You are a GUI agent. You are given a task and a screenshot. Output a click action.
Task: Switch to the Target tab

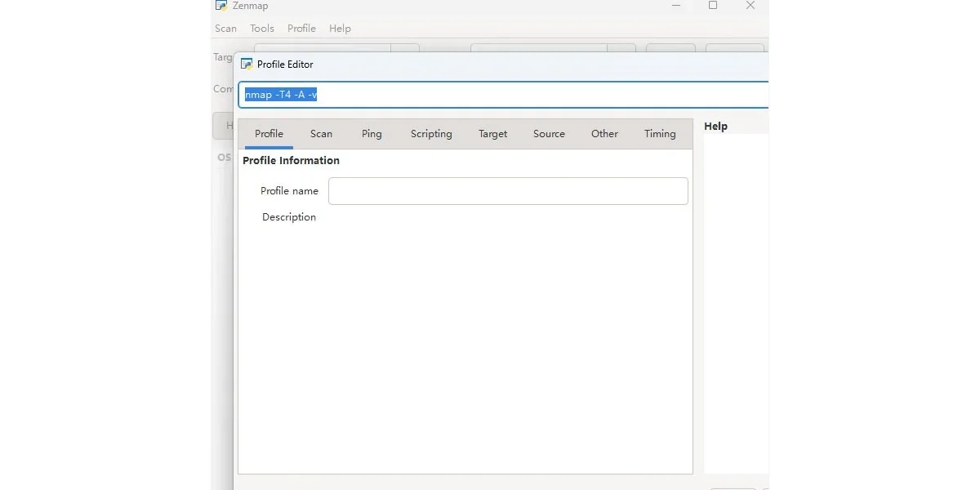pos(492,134)
